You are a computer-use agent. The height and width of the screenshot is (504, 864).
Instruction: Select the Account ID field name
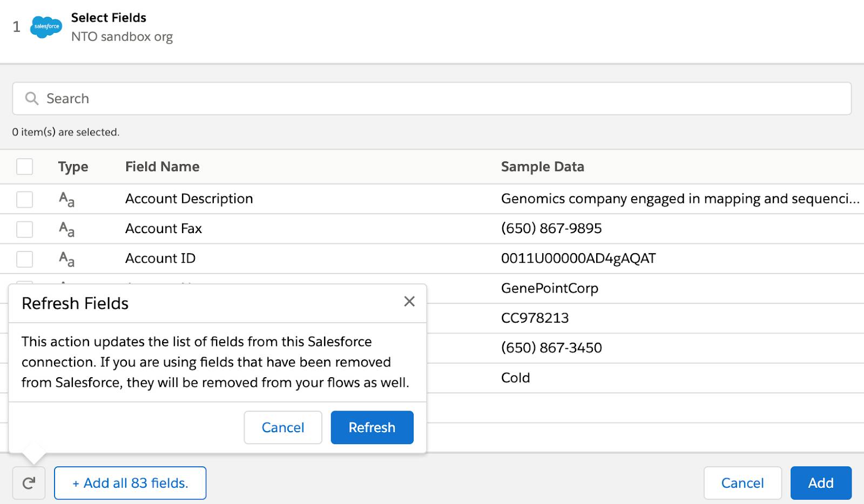[x=160, y=258]
